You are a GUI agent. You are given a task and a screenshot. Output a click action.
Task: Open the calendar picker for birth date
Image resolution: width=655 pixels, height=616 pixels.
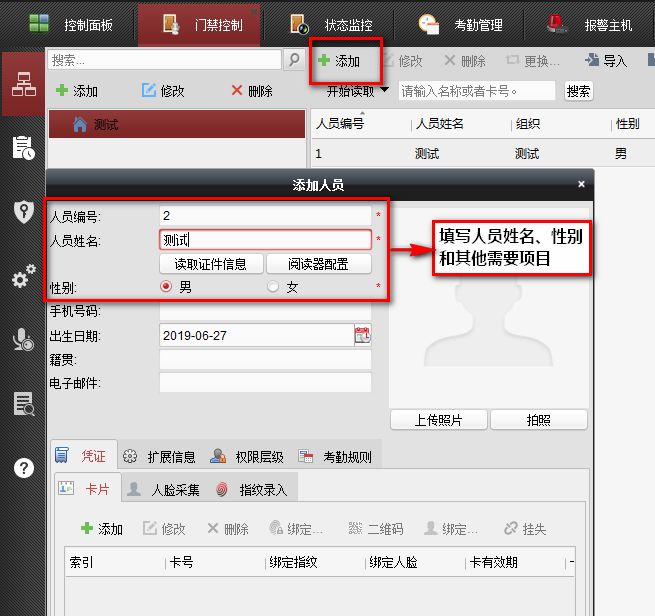pyautogui.click(x=362, y=335)
